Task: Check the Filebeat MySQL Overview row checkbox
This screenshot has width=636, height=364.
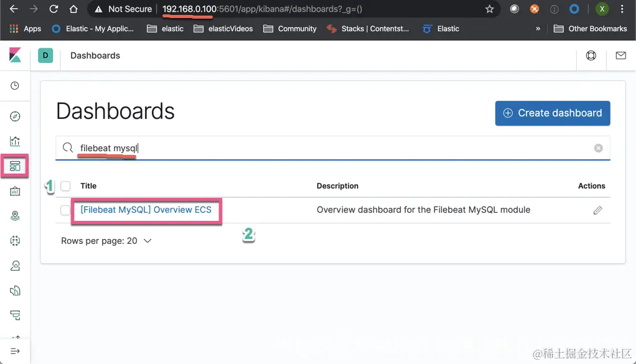Action: [x=65, y=210]
